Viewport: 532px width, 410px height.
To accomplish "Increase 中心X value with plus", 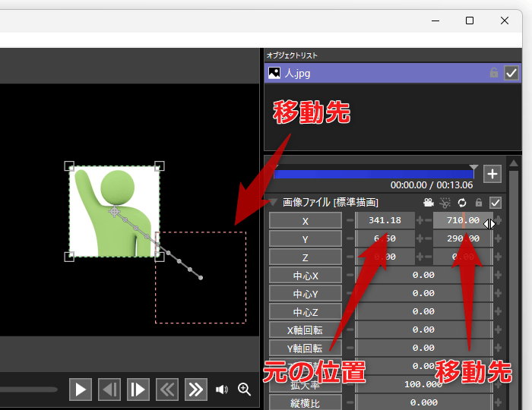I will 498,275.
